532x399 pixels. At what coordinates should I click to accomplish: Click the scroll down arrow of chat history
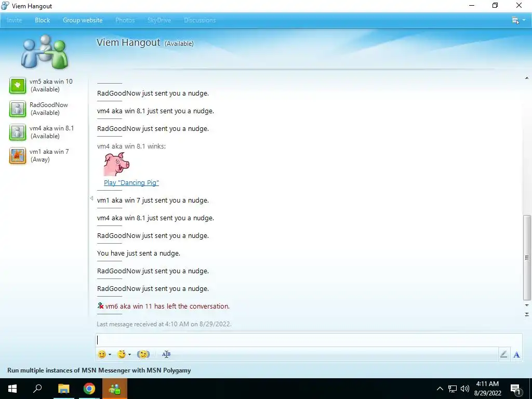pyautogui.click(x=527, y=305)
